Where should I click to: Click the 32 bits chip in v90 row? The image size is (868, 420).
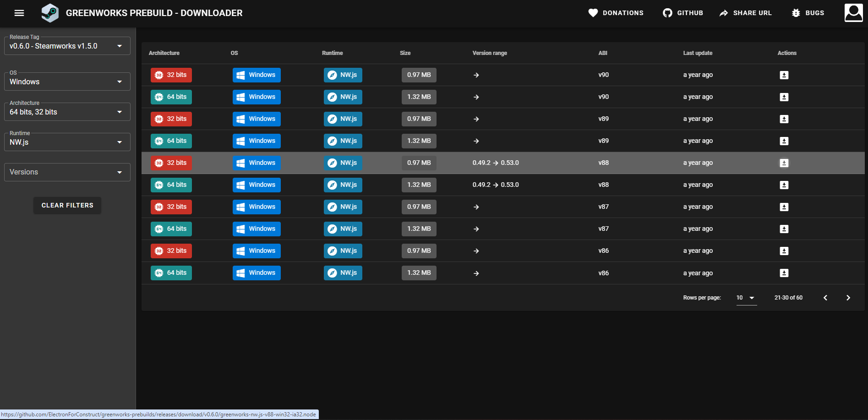(x=171, y=75)
